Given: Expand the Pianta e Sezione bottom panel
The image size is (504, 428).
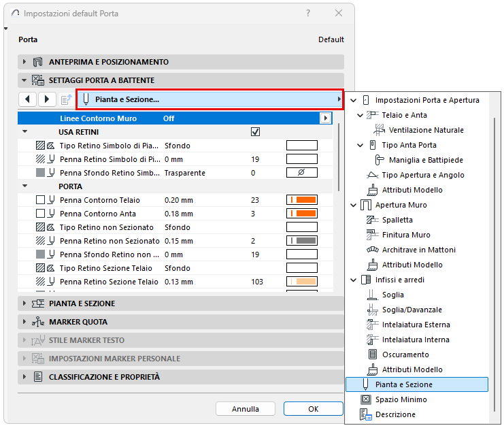Looking at the screenshot, I should pos(24,303).
